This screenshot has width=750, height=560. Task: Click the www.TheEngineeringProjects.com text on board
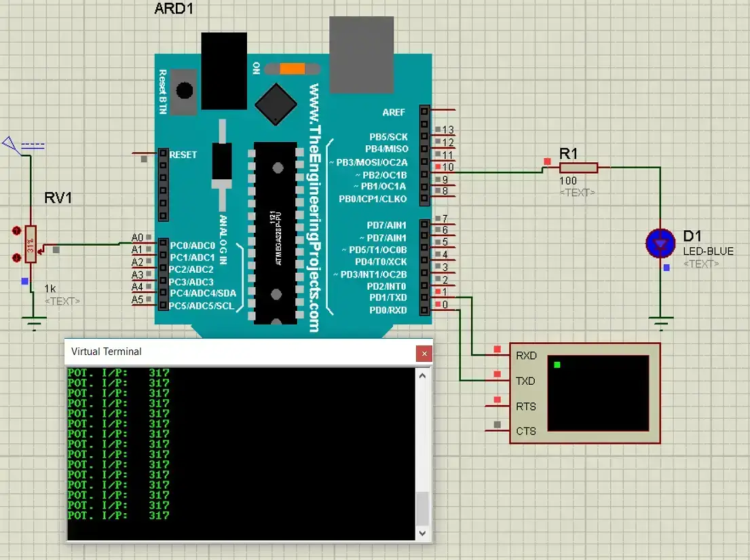314,208
